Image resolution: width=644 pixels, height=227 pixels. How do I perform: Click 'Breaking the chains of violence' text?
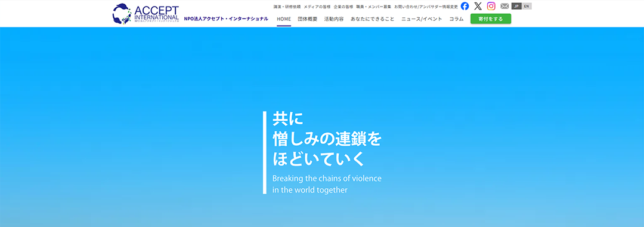(327, 179)
